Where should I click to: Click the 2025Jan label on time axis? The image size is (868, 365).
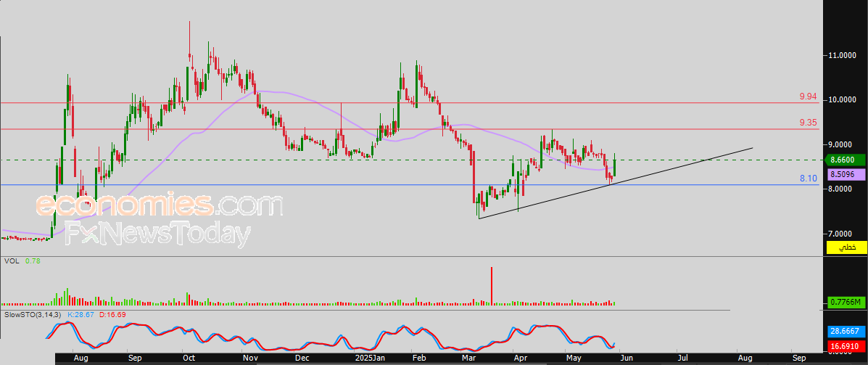[370, 358]
